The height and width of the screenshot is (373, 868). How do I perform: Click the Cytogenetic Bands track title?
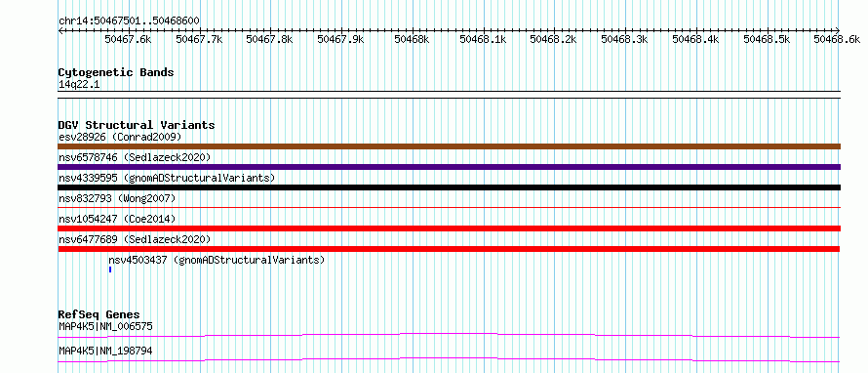(x=116, y=72)
